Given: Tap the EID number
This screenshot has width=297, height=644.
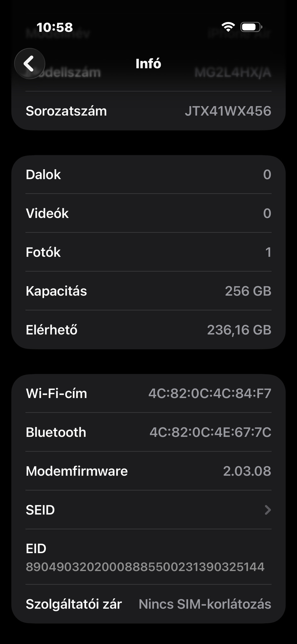Looking at the screenshot, I should (x=145, y=567).
